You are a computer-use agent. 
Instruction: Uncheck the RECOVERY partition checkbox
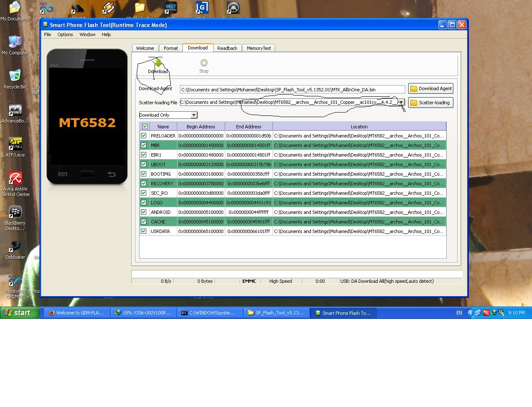click(144, 184)
